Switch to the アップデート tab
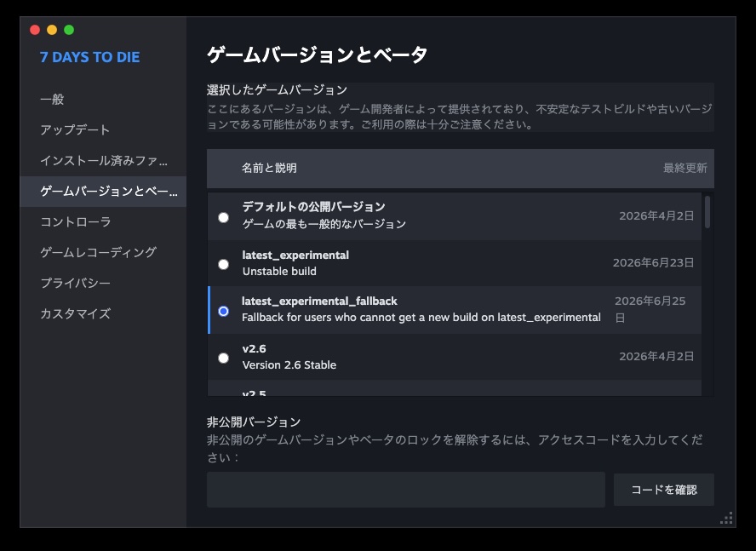Screen dimensions: 756x551 point(103,129)
